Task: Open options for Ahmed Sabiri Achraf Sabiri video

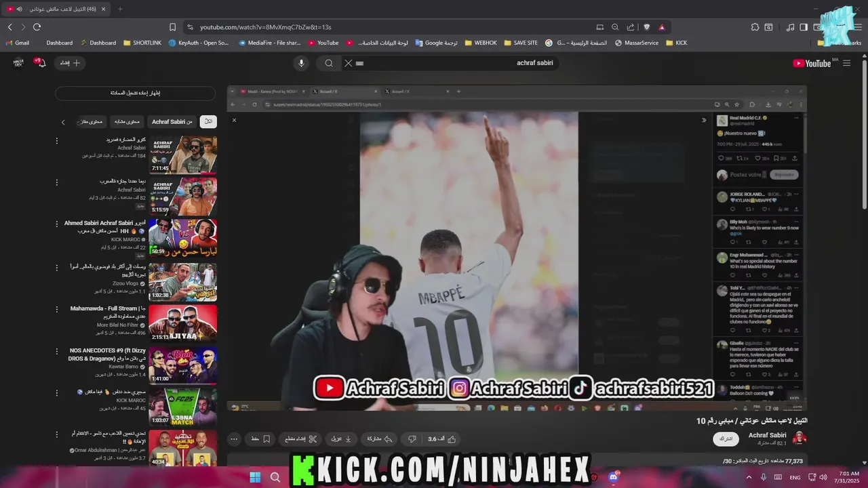Action: (x=57, y=224)
